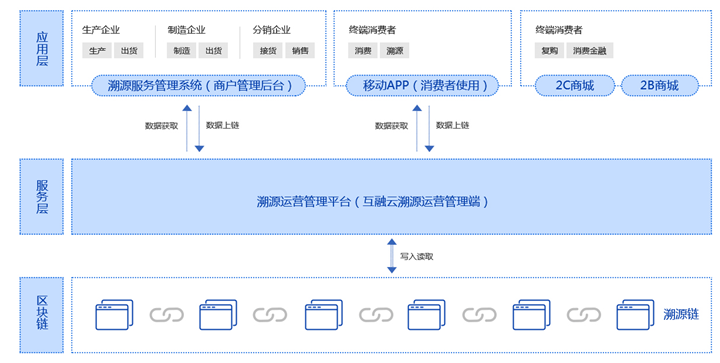Screen dimensions: 720x363
Task: Select the second block icon from the left
Action: click(x=218, y=315)
